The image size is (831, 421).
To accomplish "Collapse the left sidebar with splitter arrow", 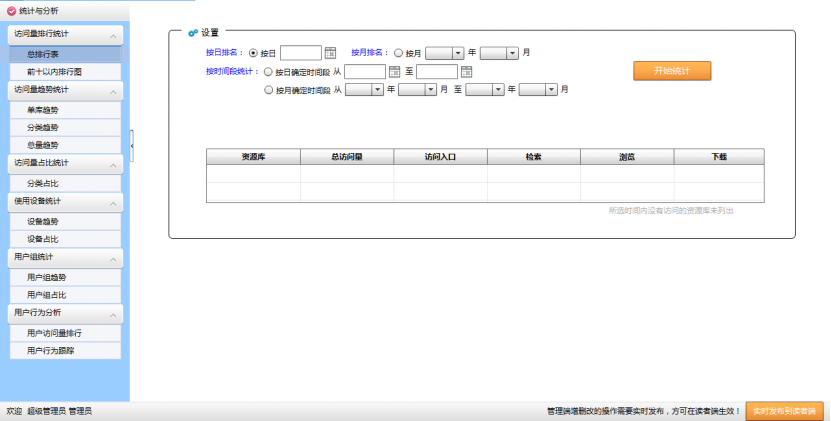I will coord(132,146).
